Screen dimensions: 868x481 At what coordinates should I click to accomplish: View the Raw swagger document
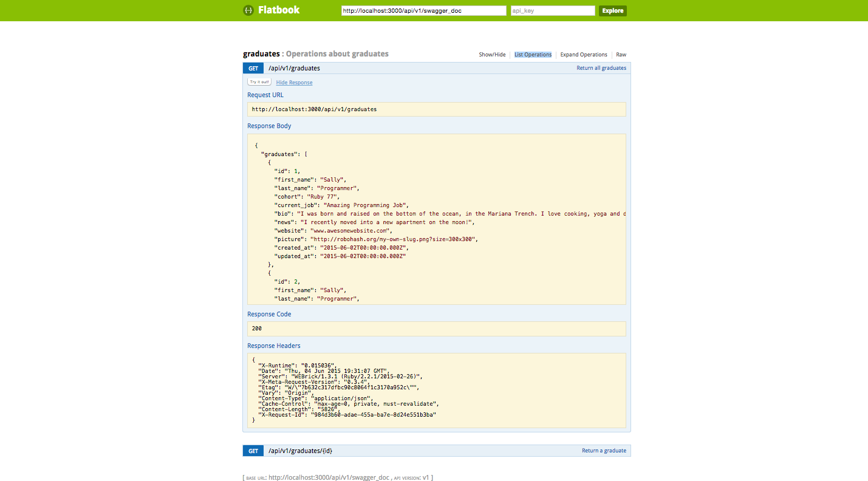pos(621,54)
